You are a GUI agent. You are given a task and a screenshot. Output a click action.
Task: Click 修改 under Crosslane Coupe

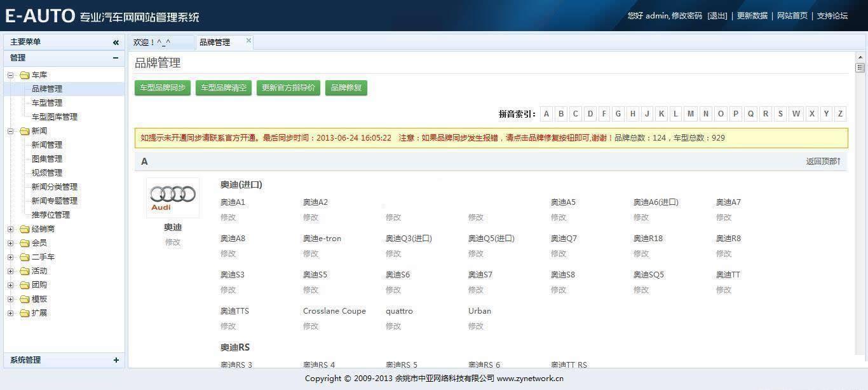pos(311,326)
